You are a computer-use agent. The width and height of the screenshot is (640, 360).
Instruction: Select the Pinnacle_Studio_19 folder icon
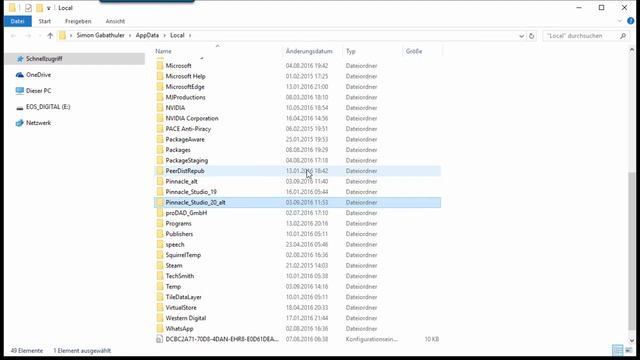(x=160, y=192)
